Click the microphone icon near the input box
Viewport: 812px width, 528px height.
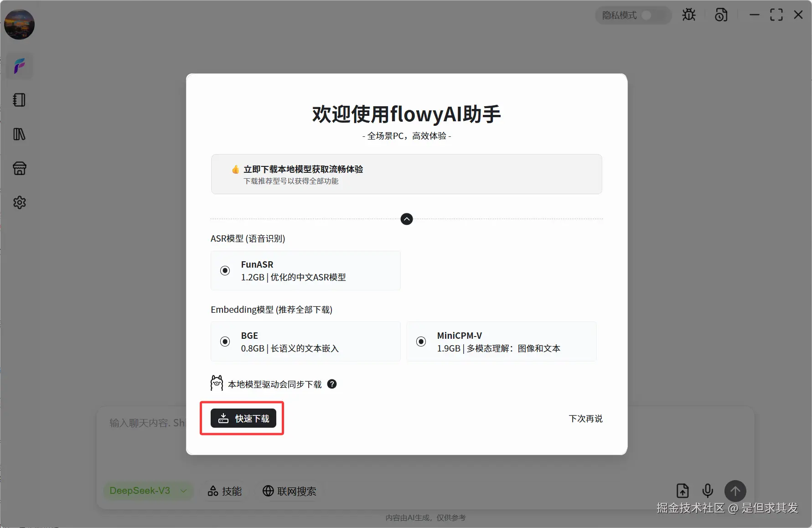coord(708,491)
